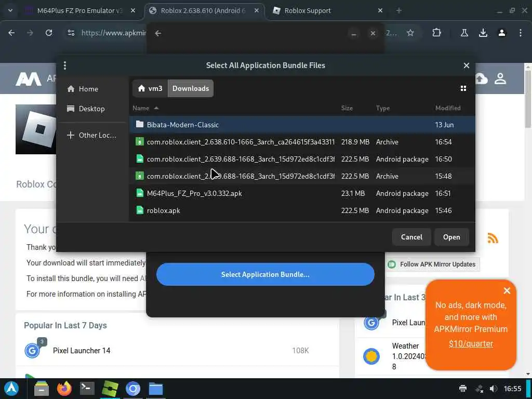Open the file dialog's three-dot menu
Image resolution: width=532 pixels, height=399 pixels.
65,65
